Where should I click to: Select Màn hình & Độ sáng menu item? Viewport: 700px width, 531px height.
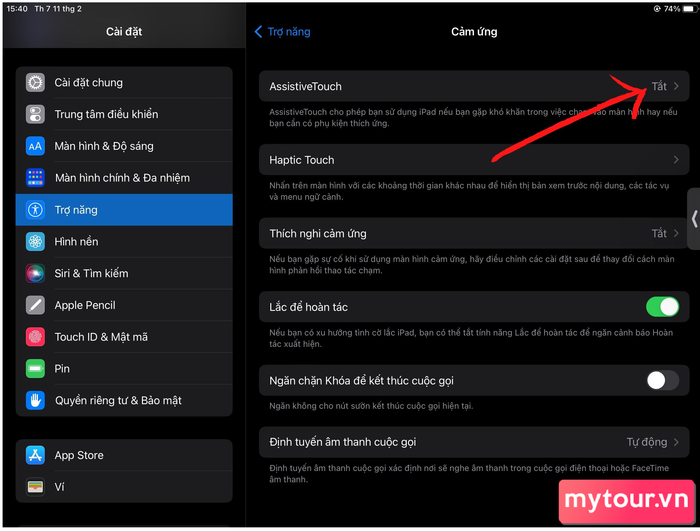[x=124, y=146]
